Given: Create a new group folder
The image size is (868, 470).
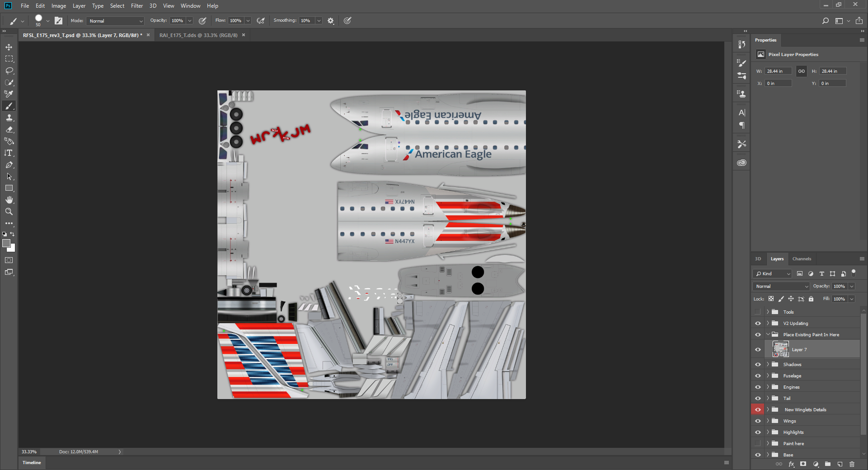Looking at the screenshot, I should pyautogui.click(x=828, y=464).
